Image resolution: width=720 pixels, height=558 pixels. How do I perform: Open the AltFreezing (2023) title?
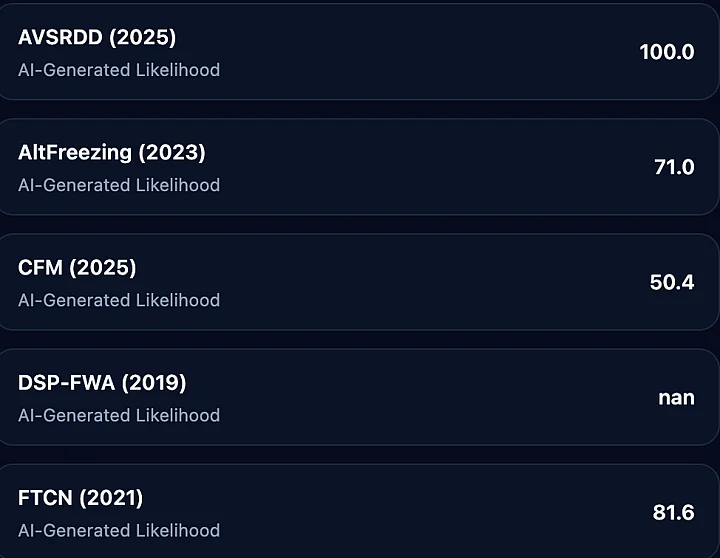[x=112, y=153]
